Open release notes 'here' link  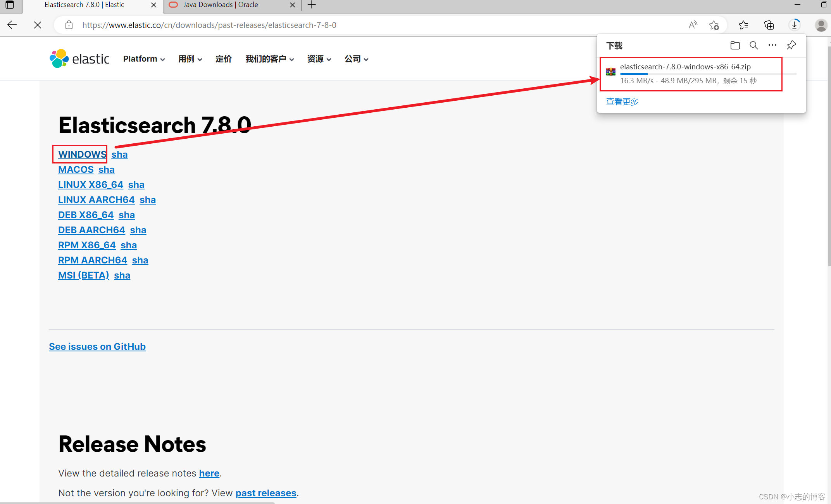(209, 473)
